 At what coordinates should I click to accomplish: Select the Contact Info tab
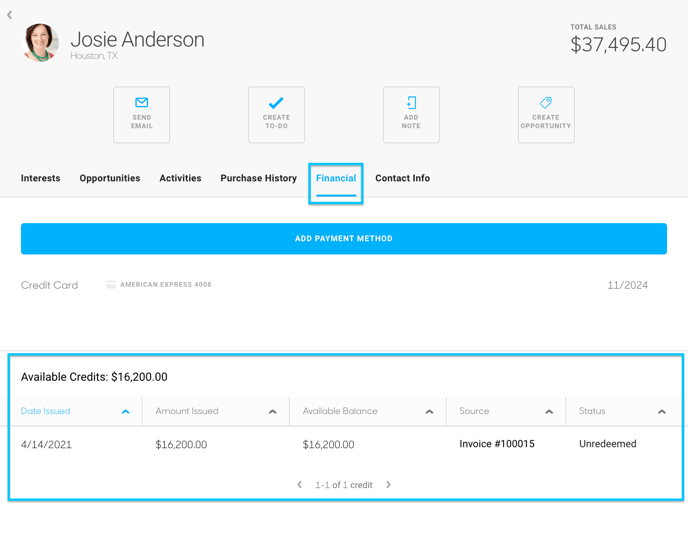coord(402,178)
